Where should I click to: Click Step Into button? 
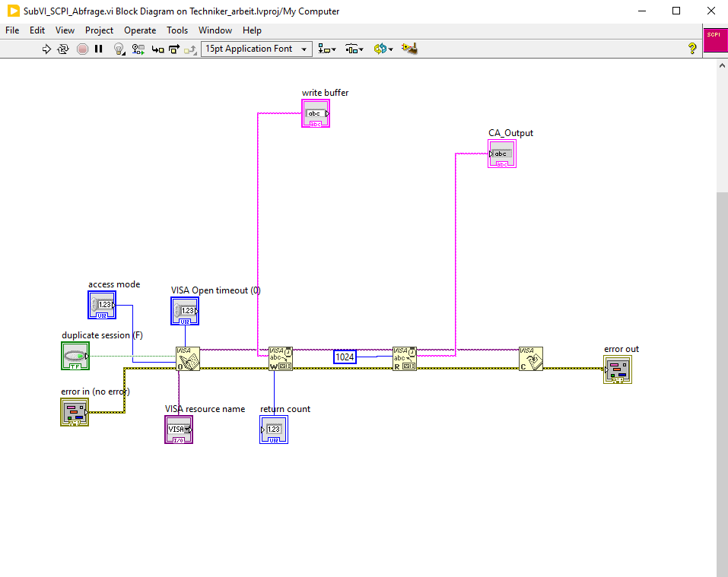point(158,49)
